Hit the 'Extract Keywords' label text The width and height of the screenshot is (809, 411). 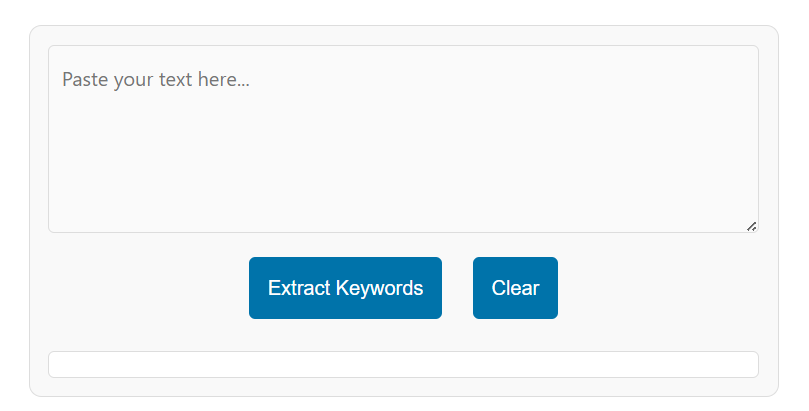click(345, 288)
